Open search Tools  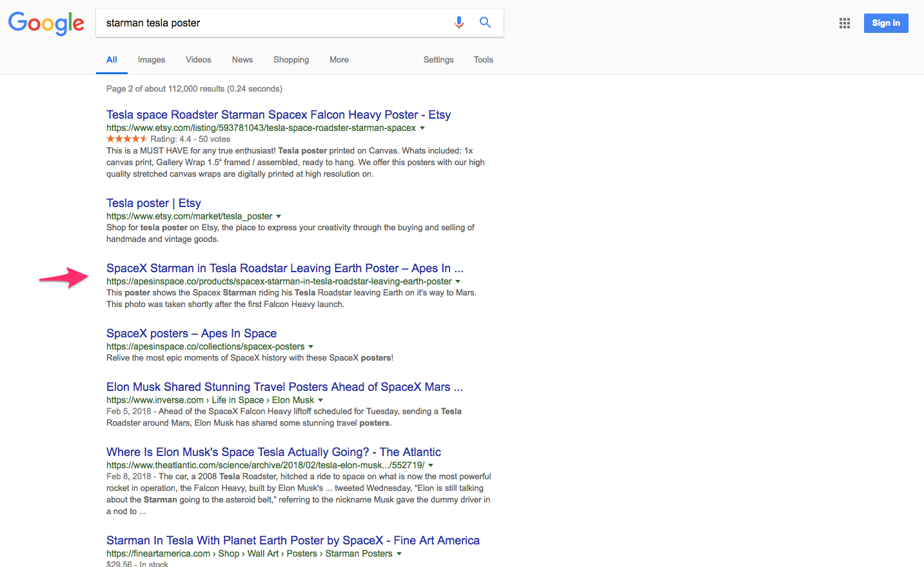484,59
